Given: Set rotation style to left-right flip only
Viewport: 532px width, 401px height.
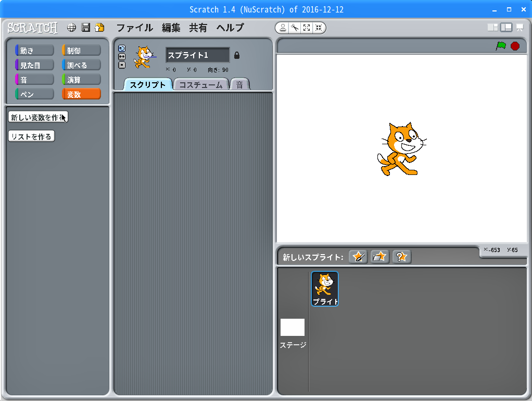Looking at the screenshot, I should [x=122, y=57].
